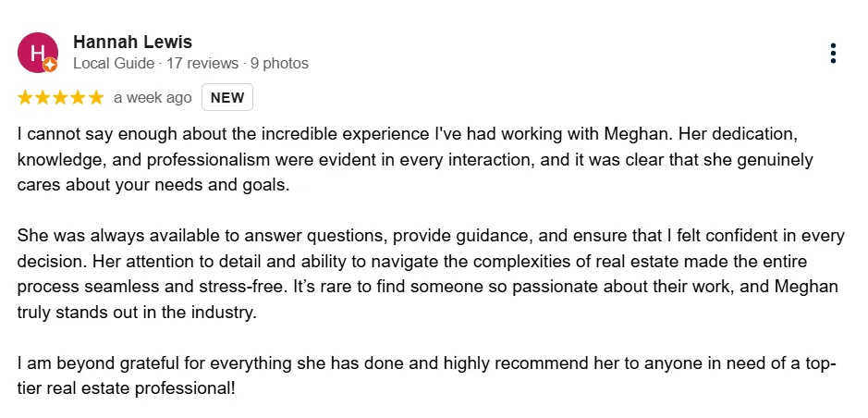Click the line "cares about your needs and goals"
The image size is (868, 418).
point(153,184)
